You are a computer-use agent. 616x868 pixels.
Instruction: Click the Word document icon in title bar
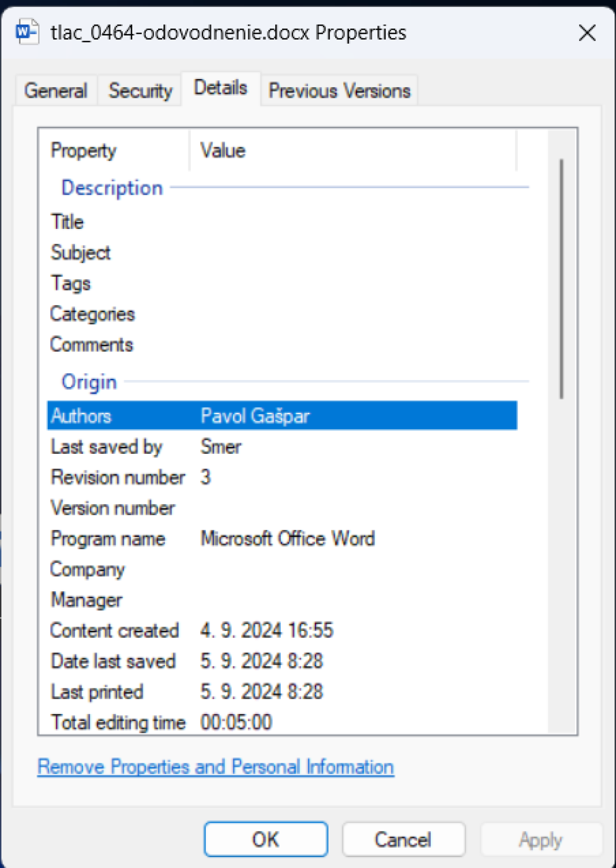point(27,32)
